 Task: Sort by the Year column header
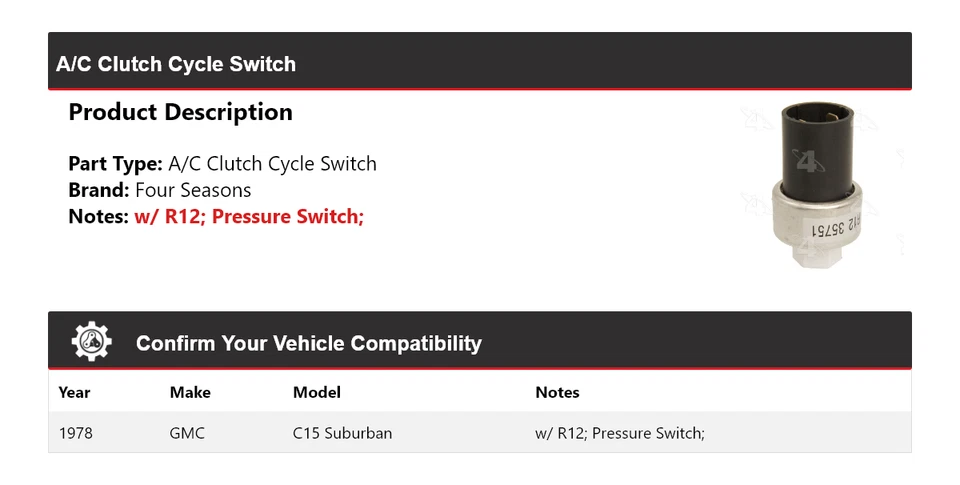pos(75,392)
